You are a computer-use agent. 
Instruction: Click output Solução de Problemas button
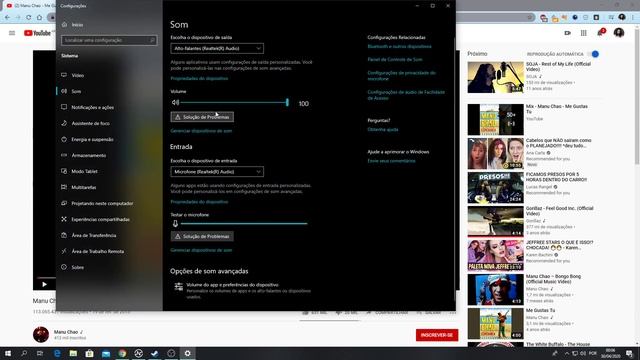coord(202,117)
